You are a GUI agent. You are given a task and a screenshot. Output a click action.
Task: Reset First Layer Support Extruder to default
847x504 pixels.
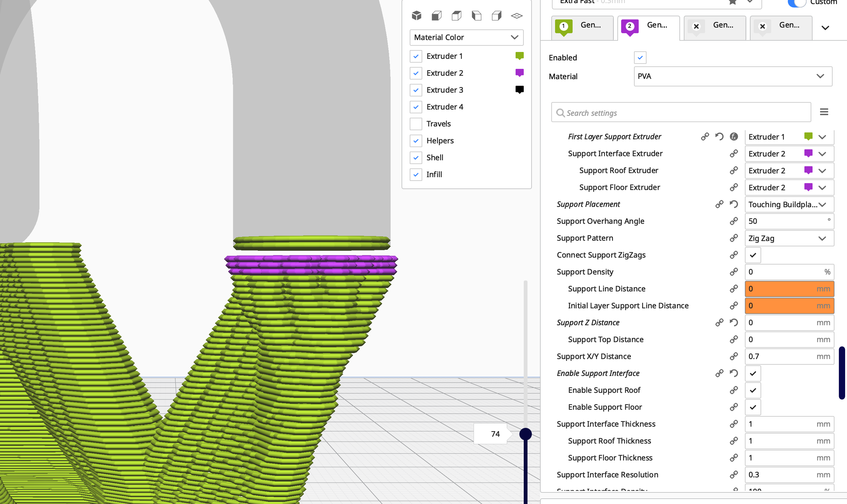pyautogui.click(x=719, y=136)
